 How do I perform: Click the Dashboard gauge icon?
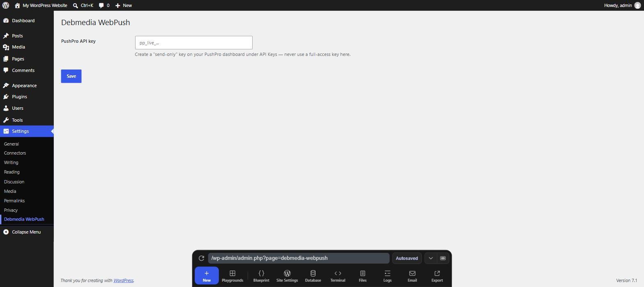pos(6,21)
